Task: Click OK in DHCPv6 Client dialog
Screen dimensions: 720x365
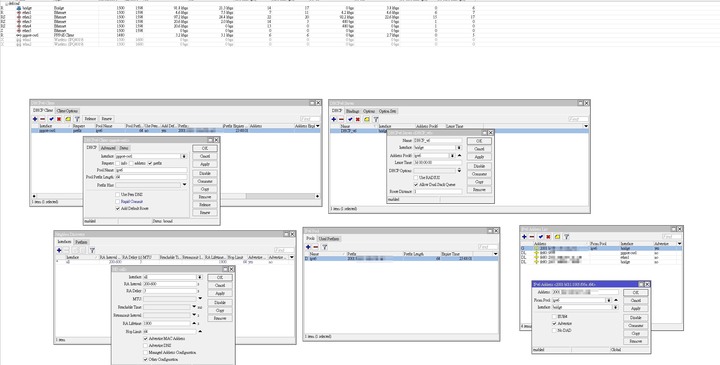Action: tap(205, 148)
